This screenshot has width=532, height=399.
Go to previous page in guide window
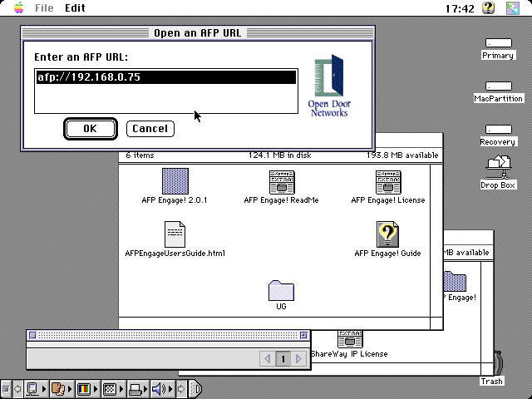[268, 358]
